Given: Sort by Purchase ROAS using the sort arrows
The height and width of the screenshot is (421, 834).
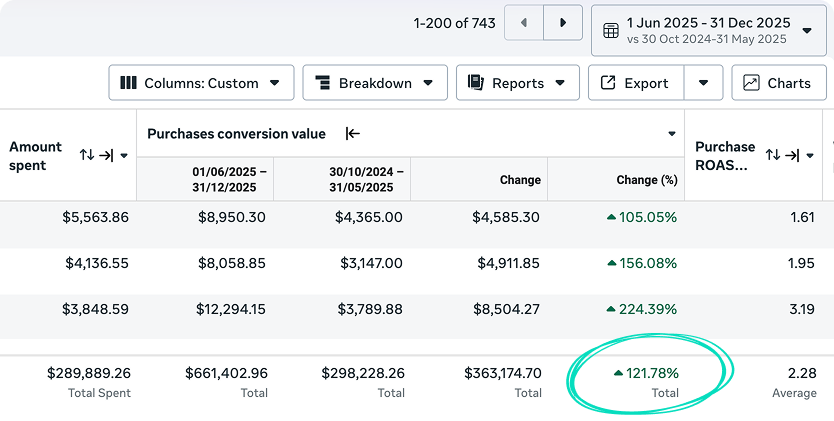Looking at the screenshot, I should coord(773,155).
